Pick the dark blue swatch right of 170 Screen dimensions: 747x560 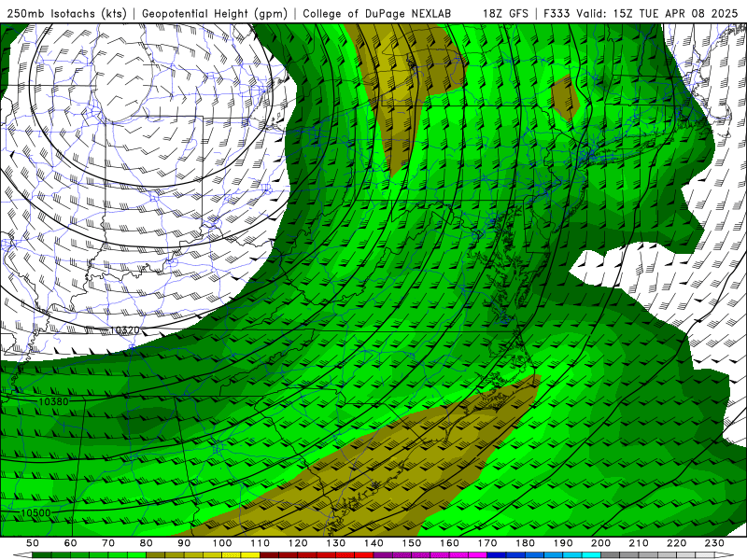497,554
